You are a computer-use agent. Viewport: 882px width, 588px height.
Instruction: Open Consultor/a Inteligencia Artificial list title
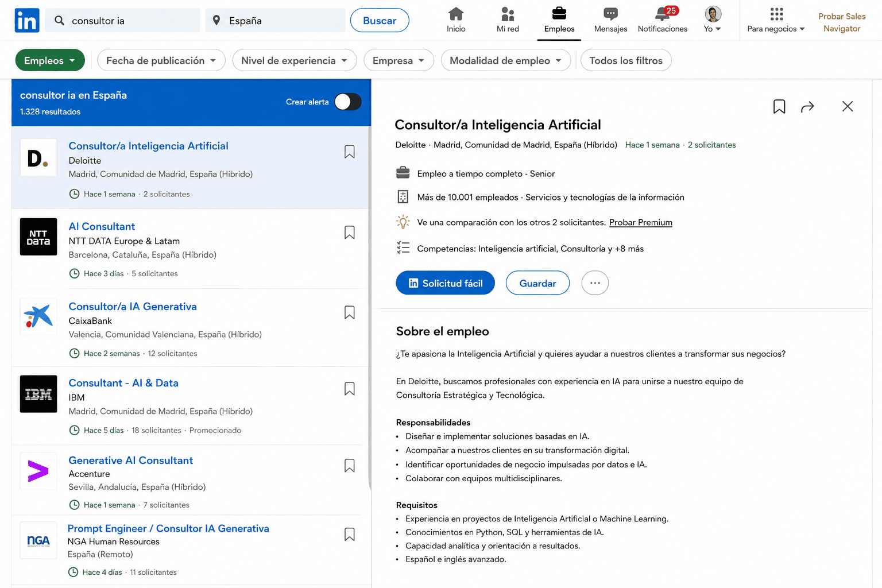[148, 146]
